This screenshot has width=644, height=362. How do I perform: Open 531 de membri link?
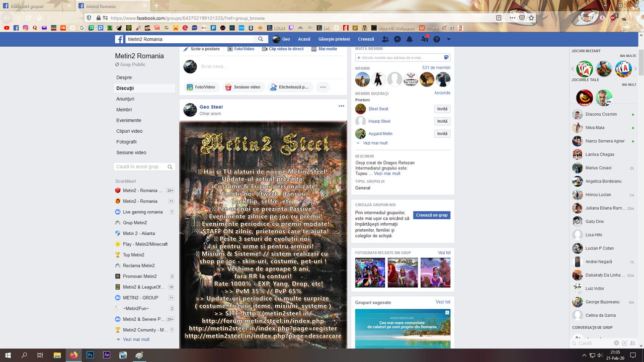pyautogui.click(x=436, y=68)
